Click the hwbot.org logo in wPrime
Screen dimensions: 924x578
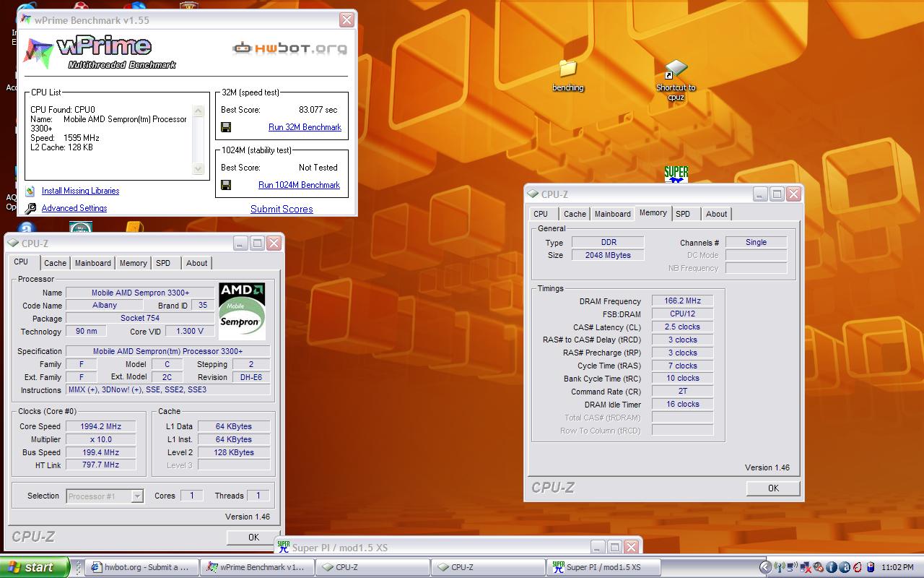tap(289, 48)
